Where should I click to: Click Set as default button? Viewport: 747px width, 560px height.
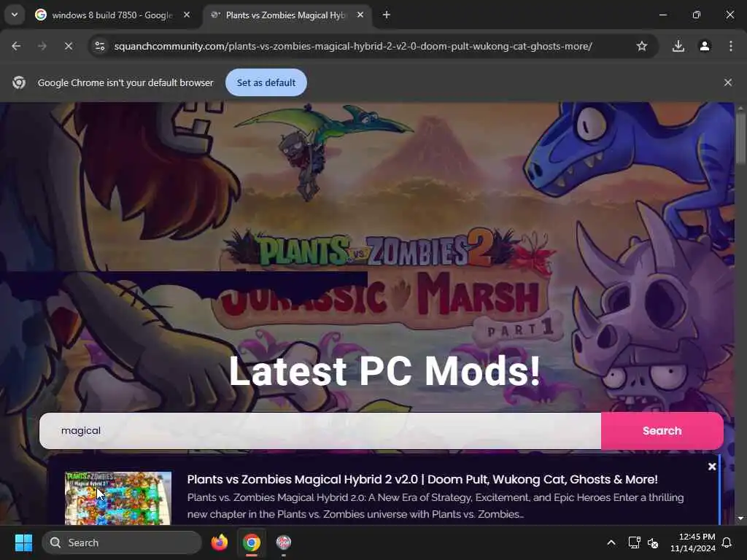266,83
